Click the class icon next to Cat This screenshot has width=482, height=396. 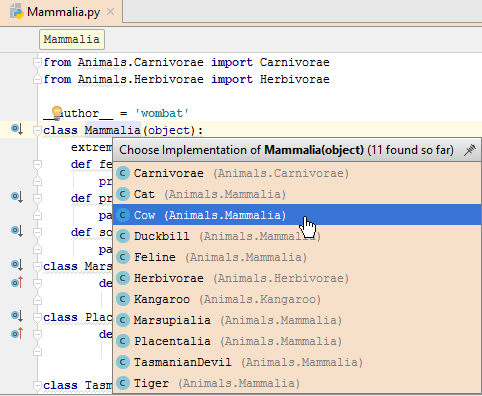pos(123,194)
